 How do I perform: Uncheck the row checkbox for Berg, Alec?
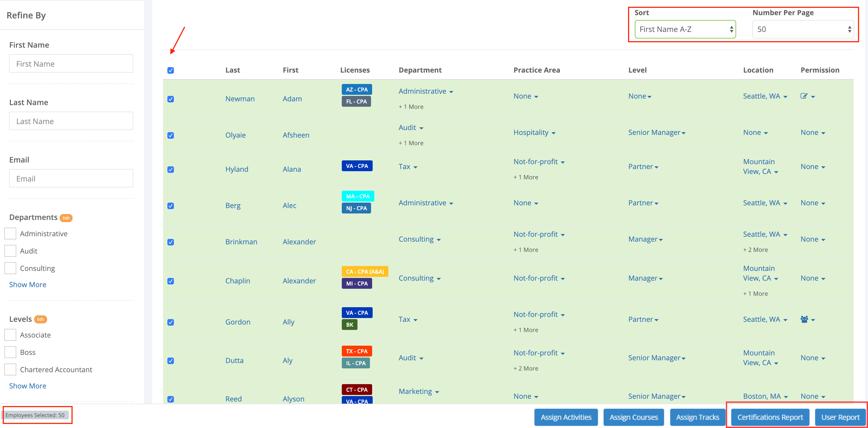171,206
